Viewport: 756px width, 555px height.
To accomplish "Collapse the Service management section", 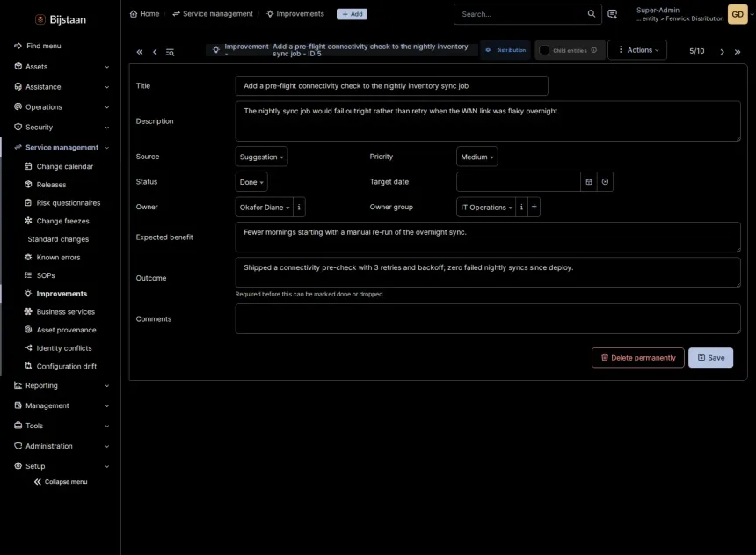I will click(x=62, y=148).
